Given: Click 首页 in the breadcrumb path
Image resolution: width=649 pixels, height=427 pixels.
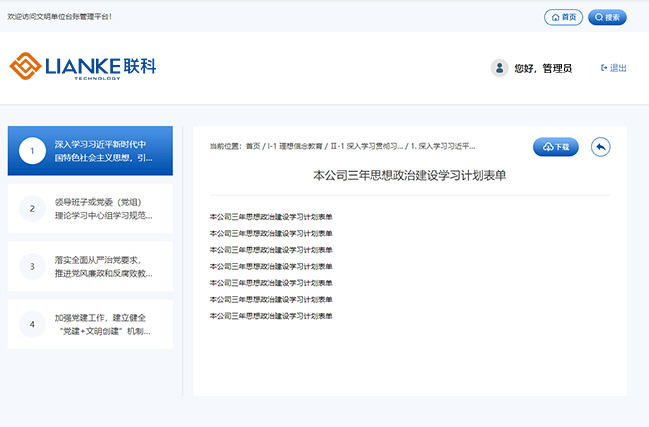Looking at the screenshot, I should 252,146.
